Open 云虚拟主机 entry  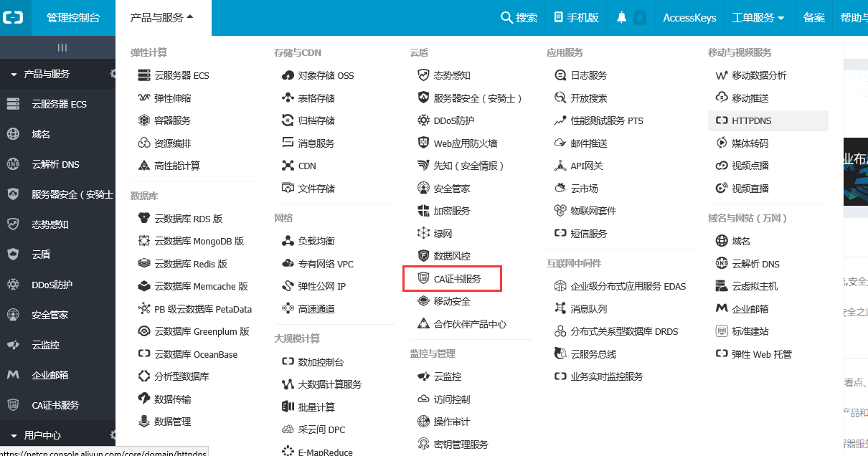[x=755, y=286]
